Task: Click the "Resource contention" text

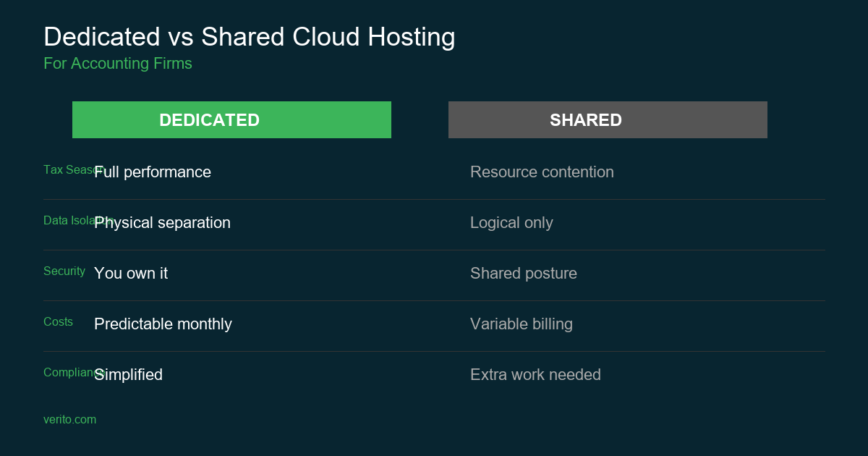Action: [542, 172]
